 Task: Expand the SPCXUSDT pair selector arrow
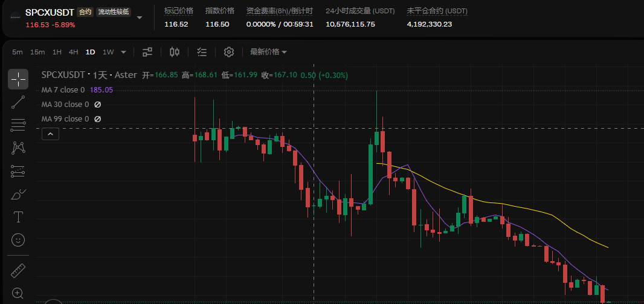pyautogui.click(x=139, y=18)
